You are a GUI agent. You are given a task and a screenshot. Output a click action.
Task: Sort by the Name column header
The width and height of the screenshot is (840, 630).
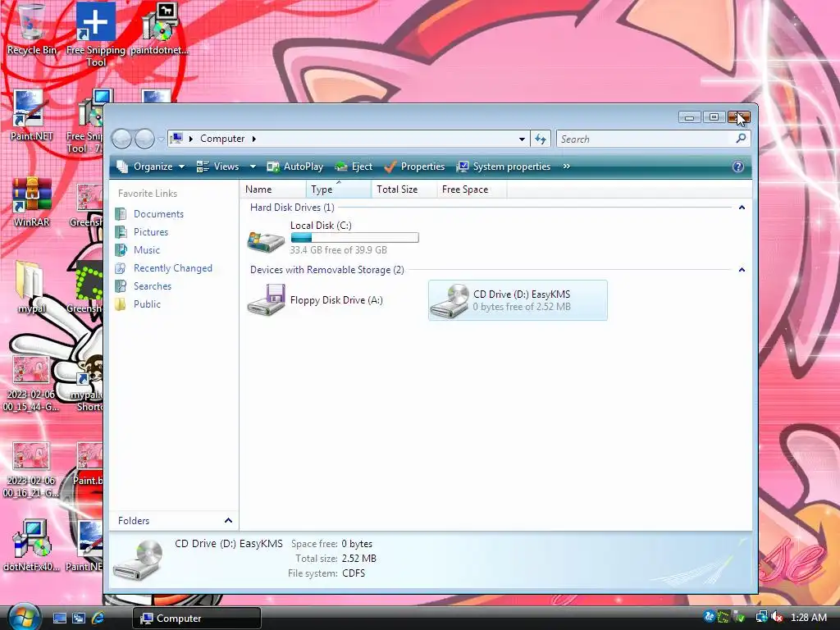[273, 189]
